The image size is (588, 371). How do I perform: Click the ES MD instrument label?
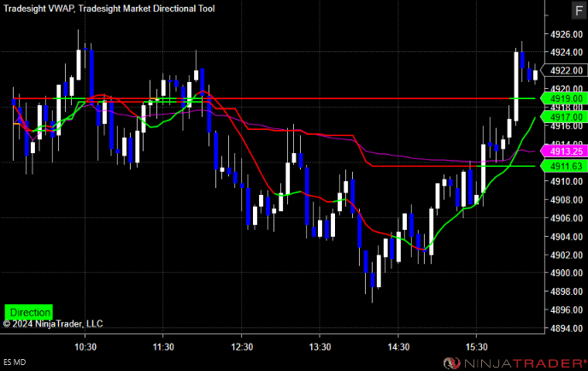tap(15, 362)
